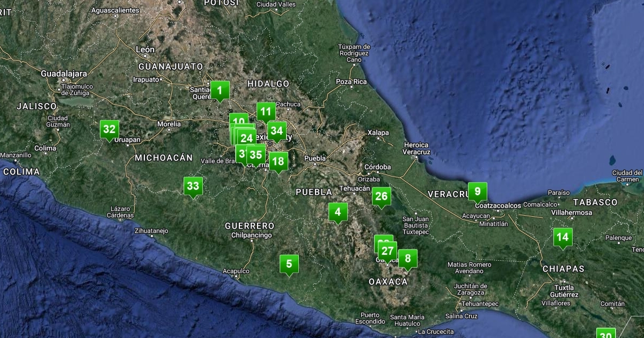The height and width of the screenshot is (338, 644).
Task: Click the Santa María Huatulco label
Action: point(407,320)
